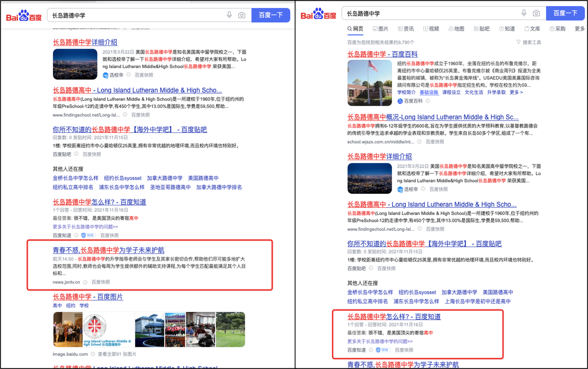
Task: Open 课程设立 sublink under 百度百科
Action: click(x=451, y=93)
